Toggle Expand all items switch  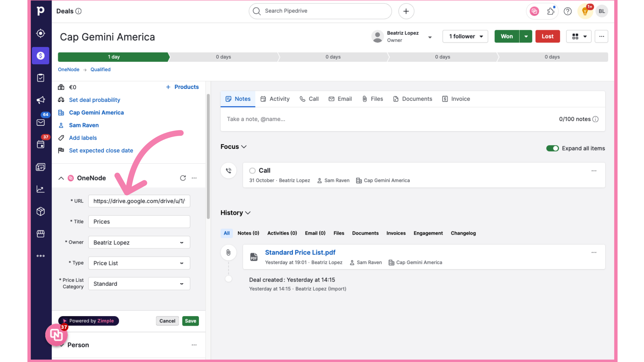tap(552, 148)
